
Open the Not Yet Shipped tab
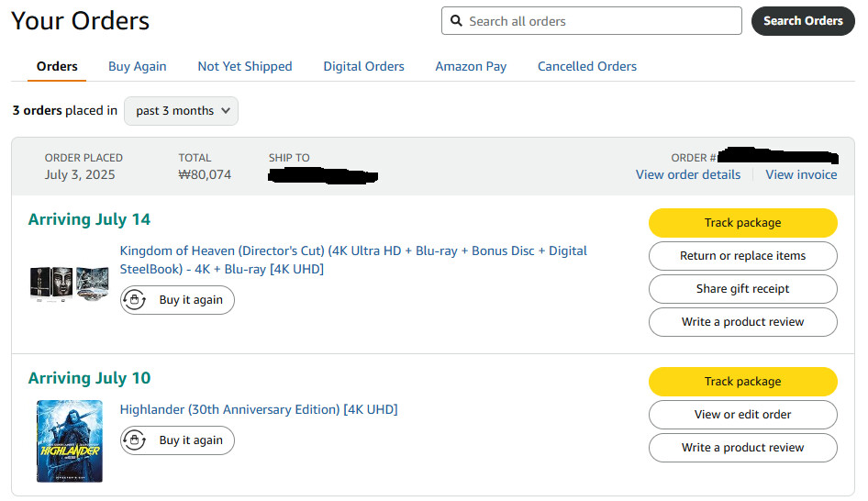(x=245, y=66)
